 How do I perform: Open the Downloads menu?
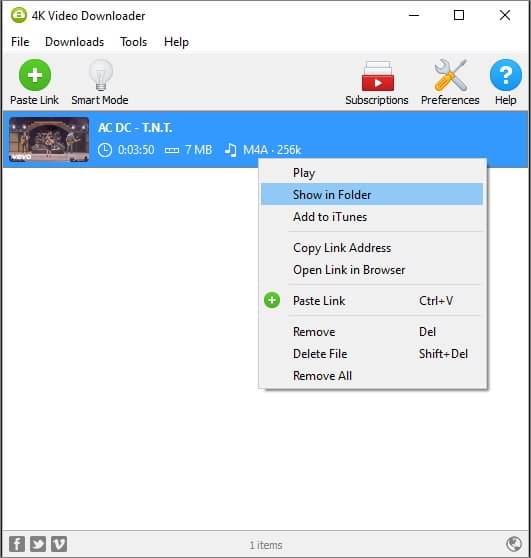tap(74, 42)
